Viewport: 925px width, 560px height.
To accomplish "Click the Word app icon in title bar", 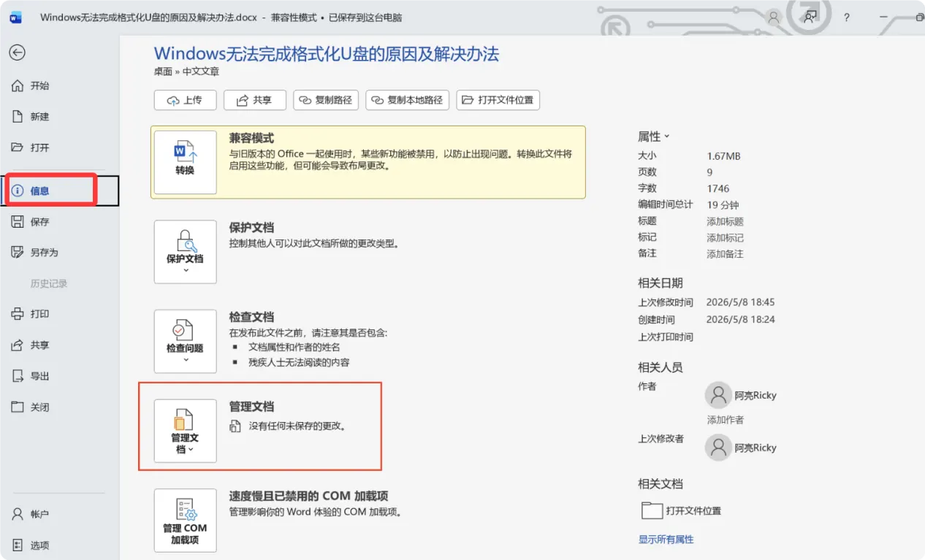I will (x=16, y=17).
